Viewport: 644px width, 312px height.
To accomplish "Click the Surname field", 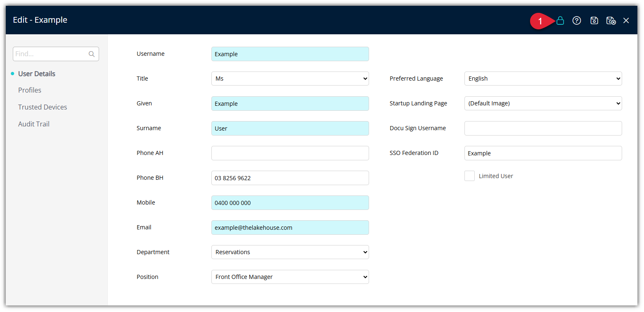I will 290,128.
